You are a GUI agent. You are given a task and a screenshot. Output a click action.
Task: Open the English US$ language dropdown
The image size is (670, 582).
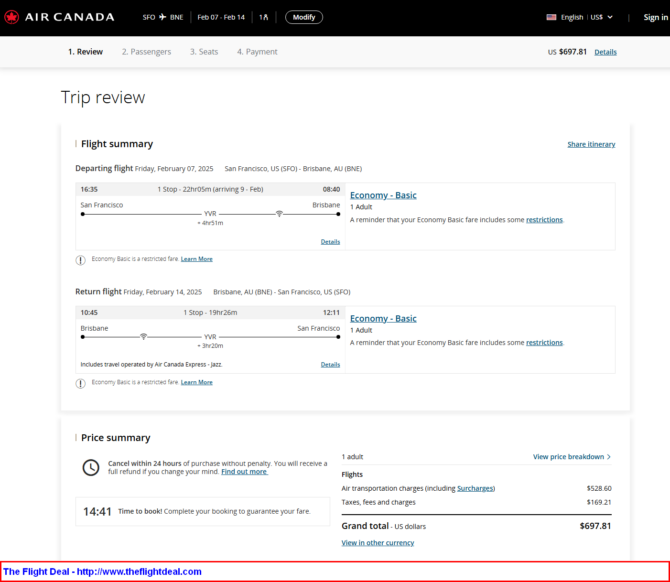(x=586, y=17)
